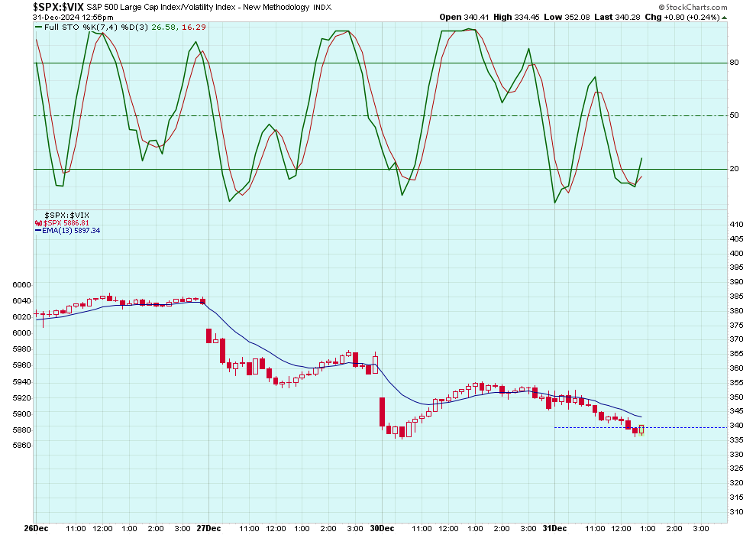Click the stochastic 80 overbought level label
756x535 pixels.
pos(734,62)
